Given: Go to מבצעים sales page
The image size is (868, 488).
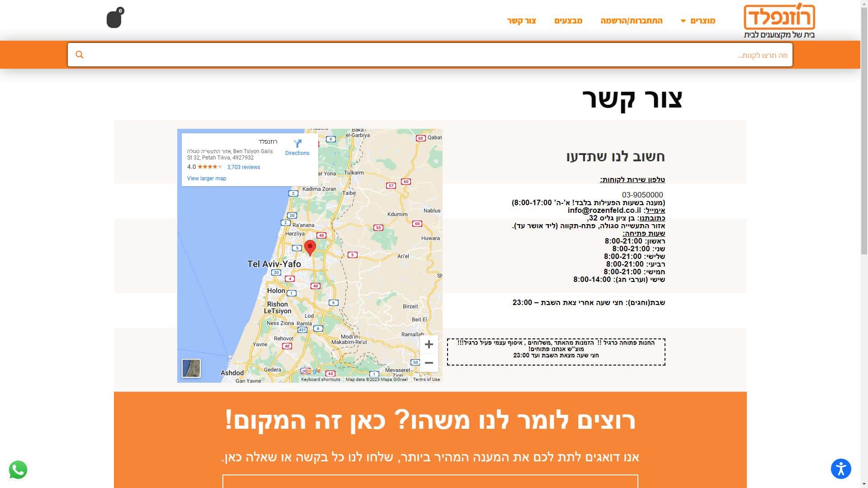Looking at the screenshot, I should [568, 21].
